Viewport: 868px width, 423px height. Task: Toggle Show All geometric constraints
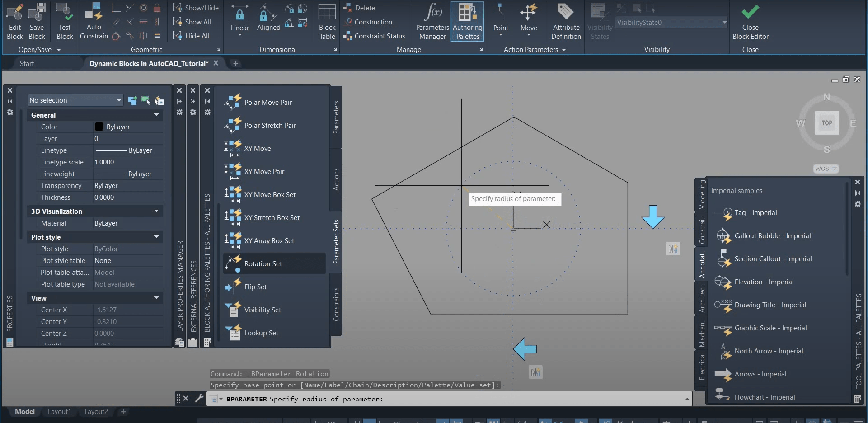coord(193,21)
